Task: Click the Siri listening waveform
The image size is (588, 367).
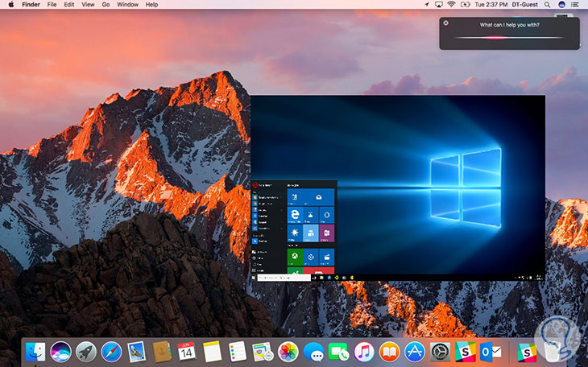Action: pyautogui.click(x=509, y=38)
